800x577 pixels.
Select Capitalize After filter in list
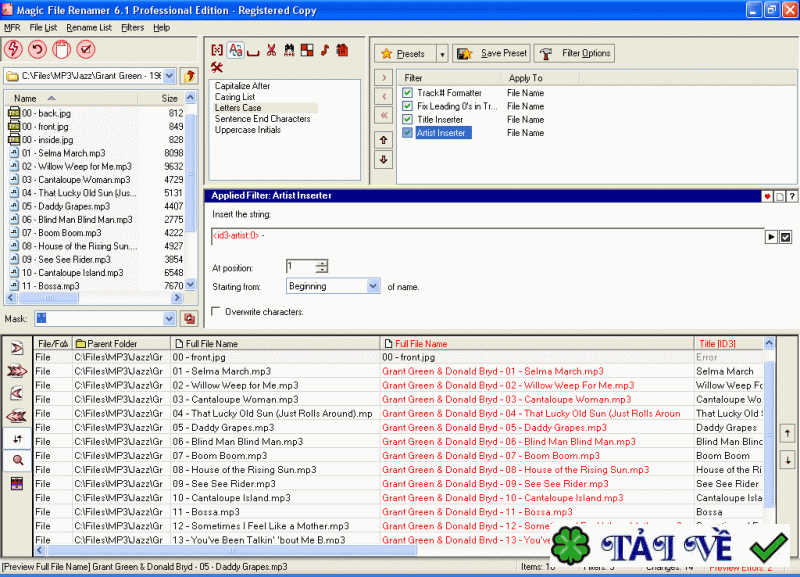click(242, 86)
